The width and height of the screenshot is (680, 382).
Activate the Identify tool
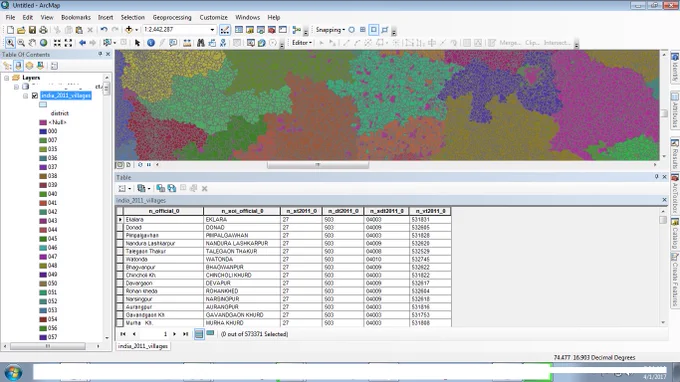[150, 43]
